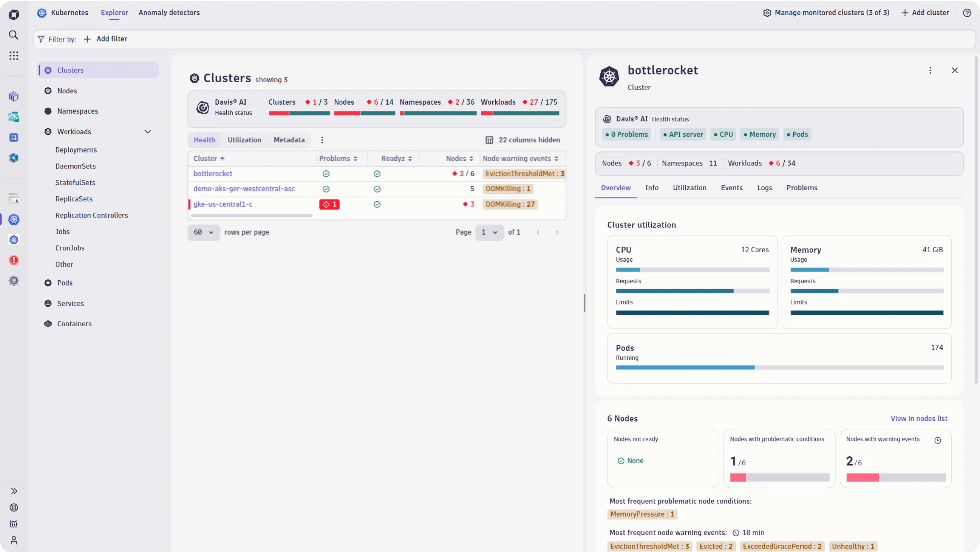Open the three-dot menu next to Metadata tab
The width and height of the screenshot is (980, 552).
[x=322, y=140]
